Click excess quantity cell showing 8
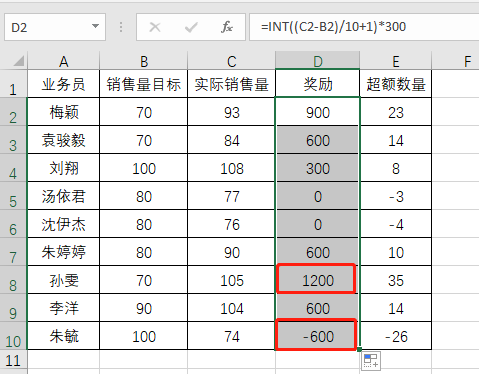The image size is (479, 374). 396,168
